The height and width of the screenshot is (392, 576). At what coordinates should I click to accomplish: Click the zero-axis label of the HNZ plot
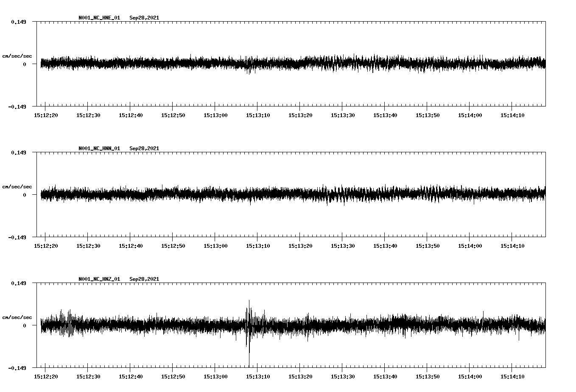pos(25,325)
